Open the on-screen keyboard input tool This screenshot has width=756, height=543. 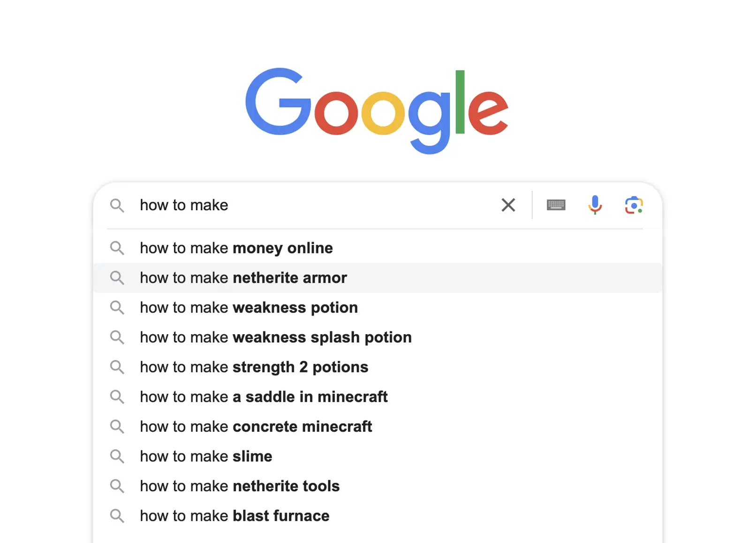[556, 205]
